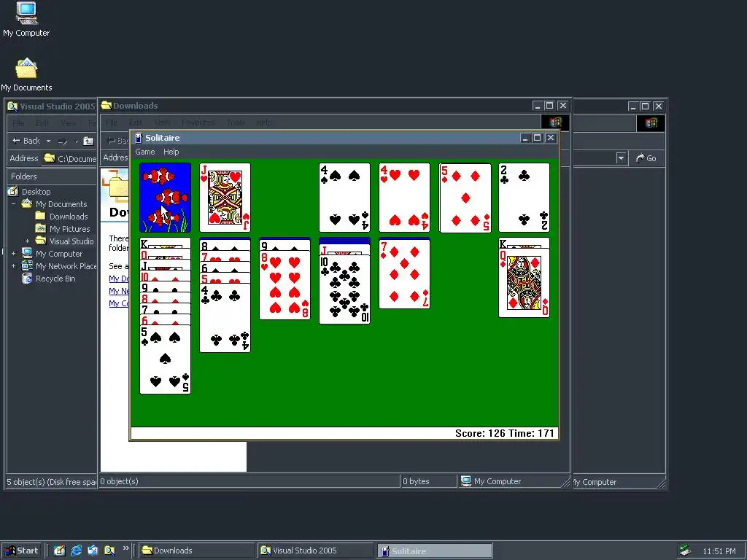Image resolution: width=747 pixels, height=560 pixels.
Task: Click the 4 of hearts foundation pile
Action: tap(404, 198)
